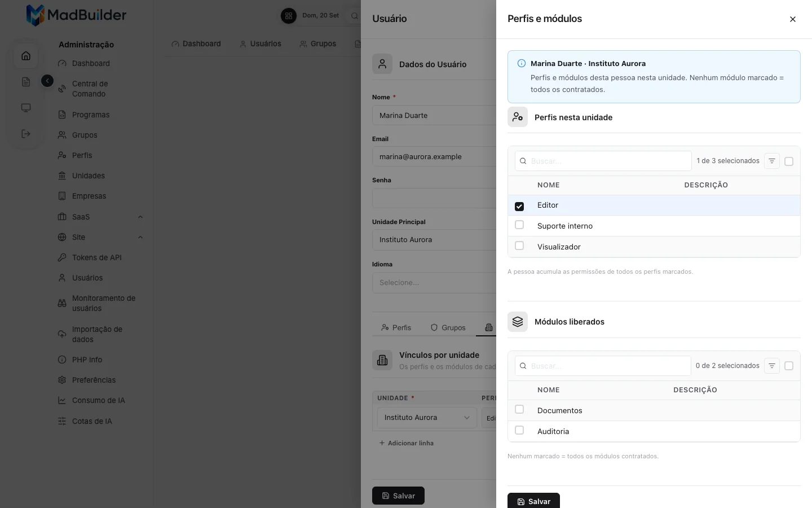Click the Perfis nesta unidade section icon
This screenshot has height=508, width=812.
point(518,117)
